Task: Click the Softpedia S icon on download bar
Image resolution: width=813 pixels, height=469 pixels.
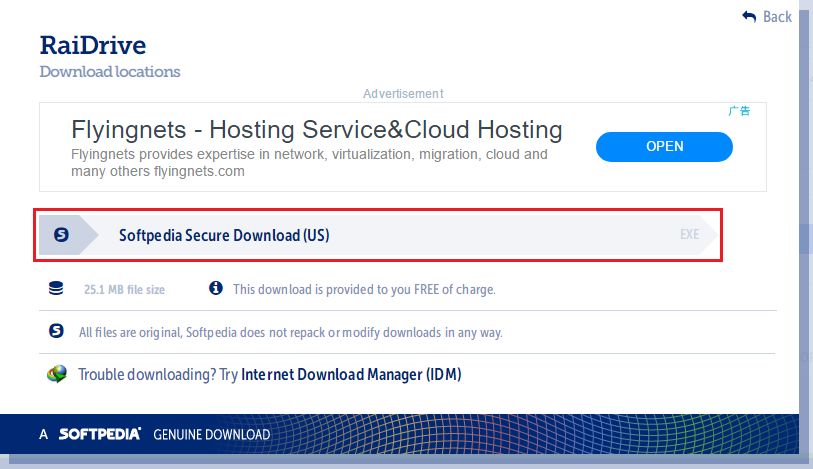Action: click(61, 235)
